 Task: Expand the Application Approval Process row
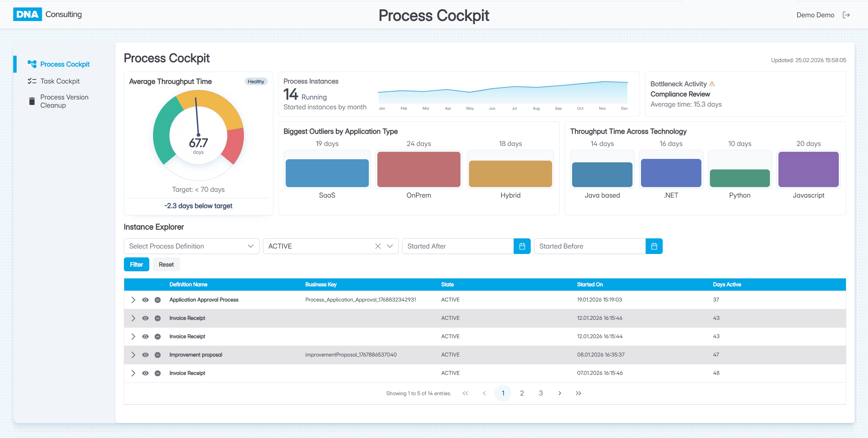coord(133,300)
